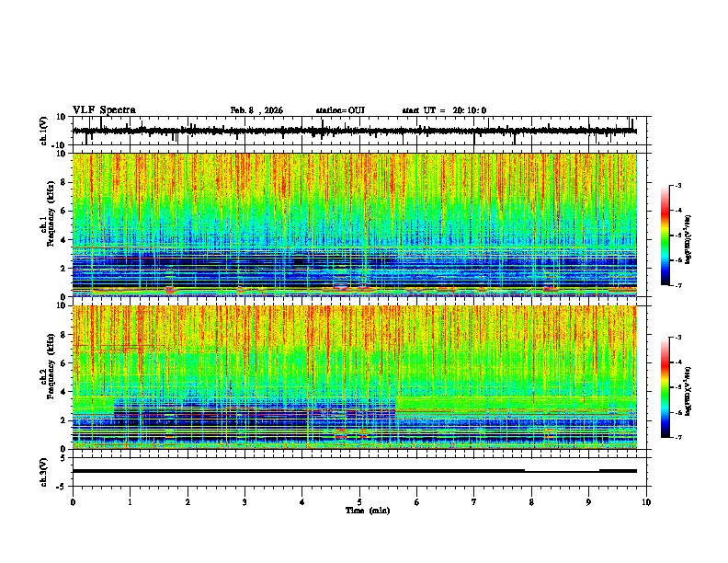Click the ch.2 spectrogram color scale bar
728x563 pixels.
tap(665, 387)
